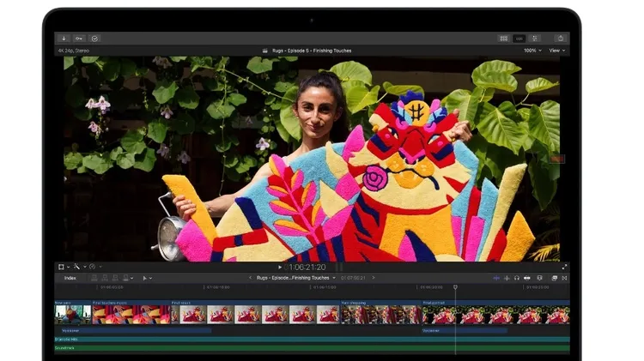The image size is (644, 361).
Task: Select the Final result clip
Action: tap(256, 312)
